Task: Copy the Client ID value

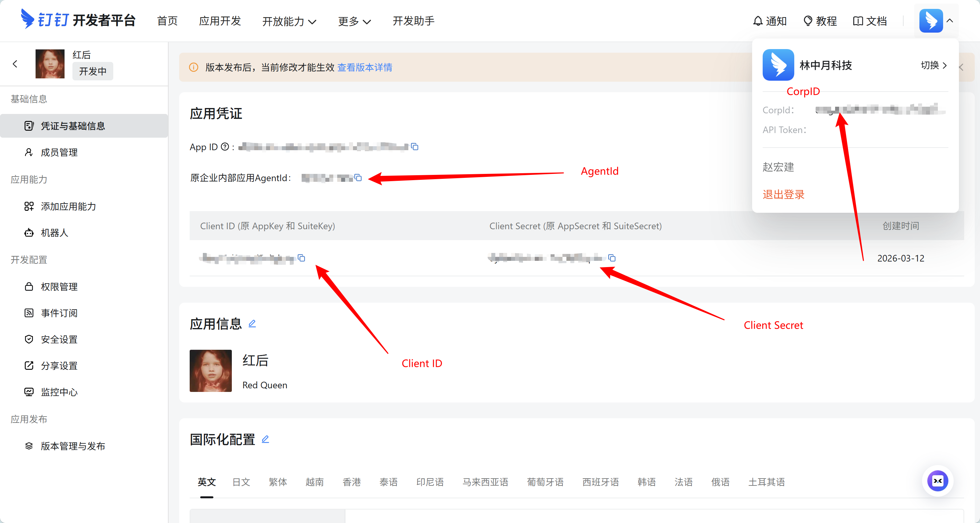Action: point(301,258)
